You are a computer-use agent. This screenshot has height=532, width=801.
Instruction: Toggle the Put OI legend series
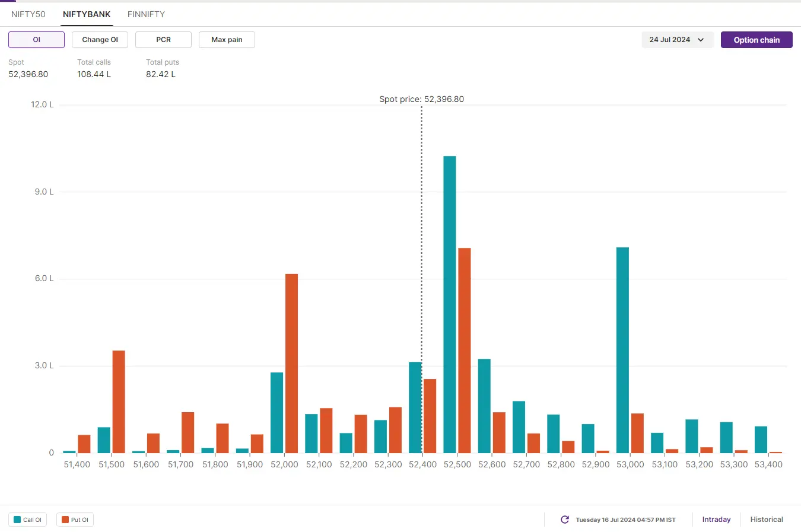tap(75, 520)
